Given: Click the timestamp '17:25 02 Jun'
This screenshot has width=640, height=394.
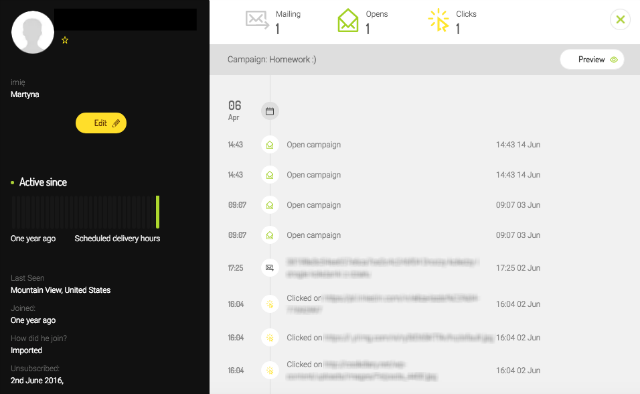Looking at the screenshot, I should pyautogui.click(x=518, y=268).
